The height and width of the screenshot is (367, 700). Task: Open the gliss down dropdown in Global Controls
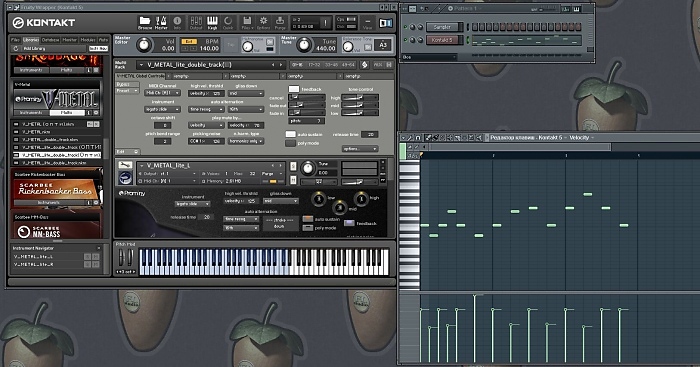tap(246, 93)
